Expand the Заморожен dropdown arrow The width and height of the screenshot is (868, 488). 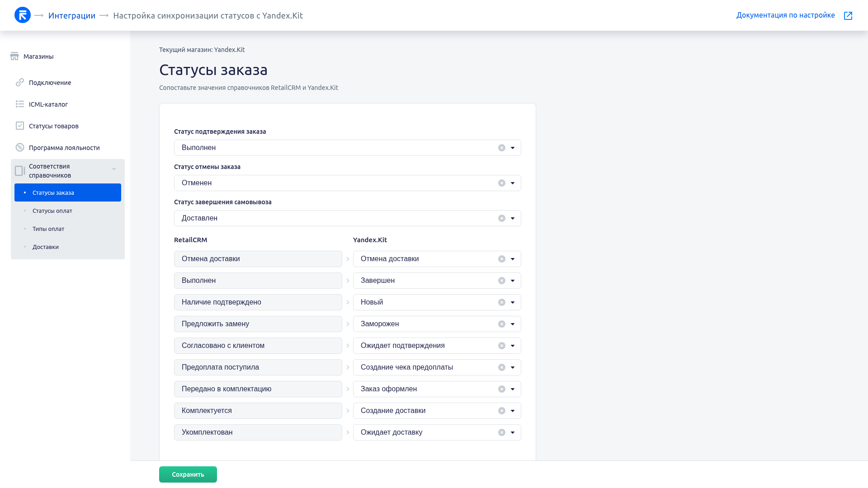pyautogui.click(x=513, y=324)
